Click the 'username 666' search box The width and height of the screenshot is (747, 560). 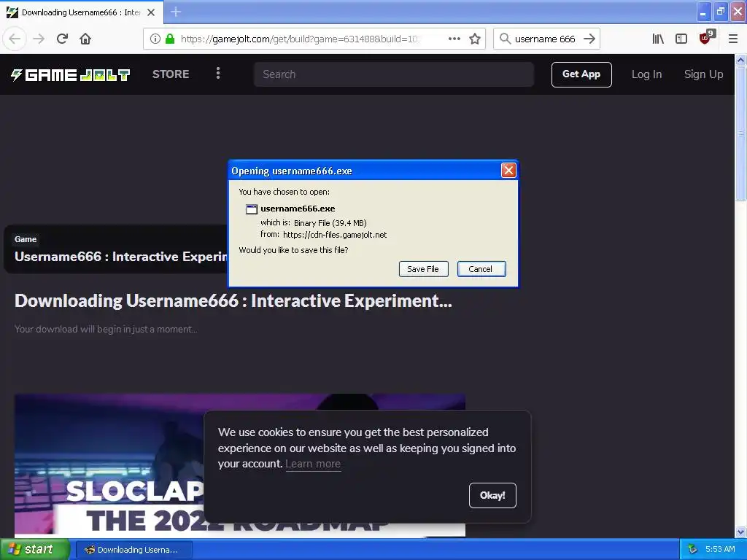pyautogui.click(x=545, y=39)
